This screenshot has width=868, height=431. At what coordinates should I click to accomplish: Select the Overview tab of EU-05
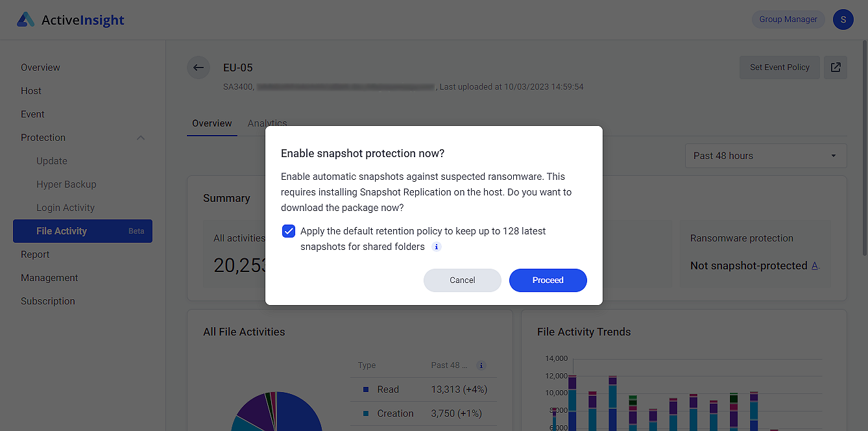coord(212,123)
